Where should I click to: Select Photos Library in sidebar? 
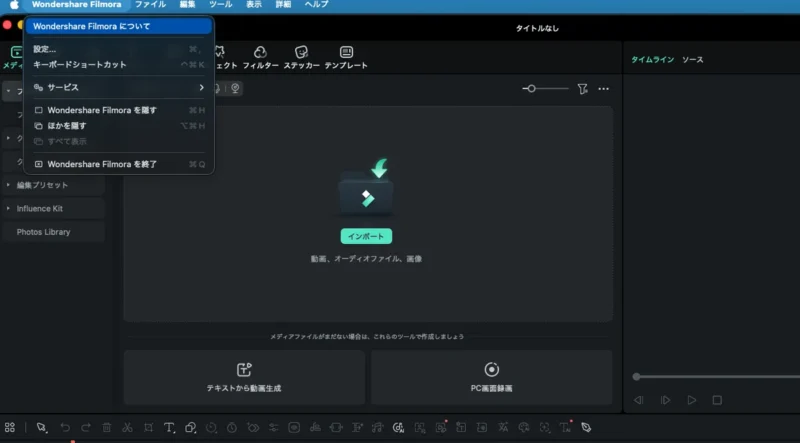54,232
